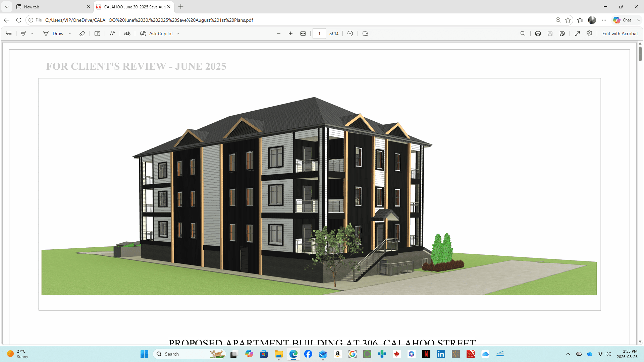Show hidden system tray icons
The height and width of the screenshot is (362, 644).
[x=568, y=354]
